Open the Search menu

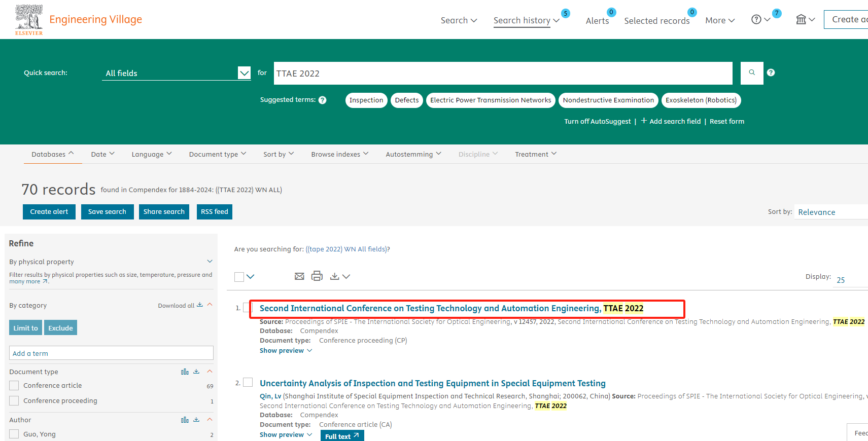tap(459, 20)
